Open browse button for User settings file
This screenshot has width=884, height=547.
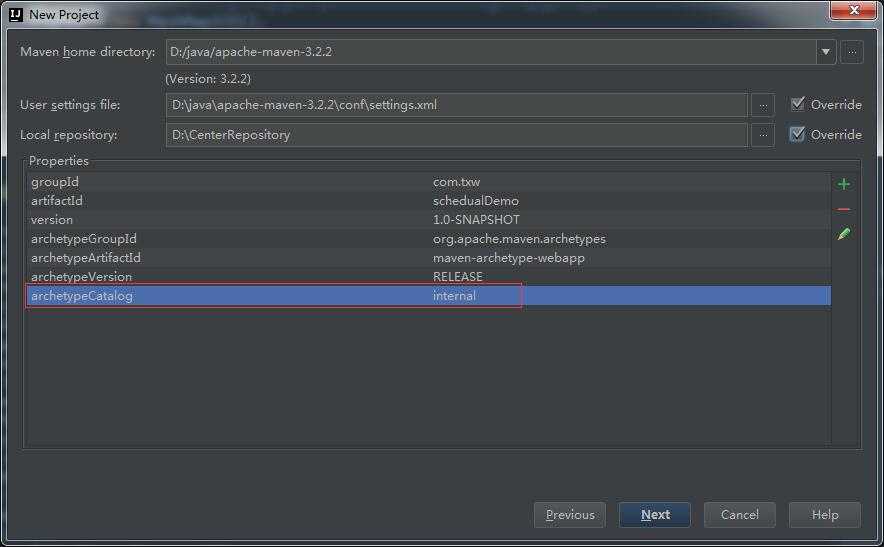[x=763, y=105]
